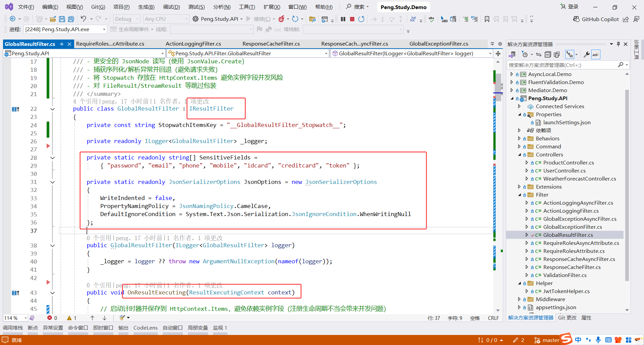The width and height of the screenshot is (644, 345).
Task: Click the Save All toolbar icon
Action: [71, 19]
